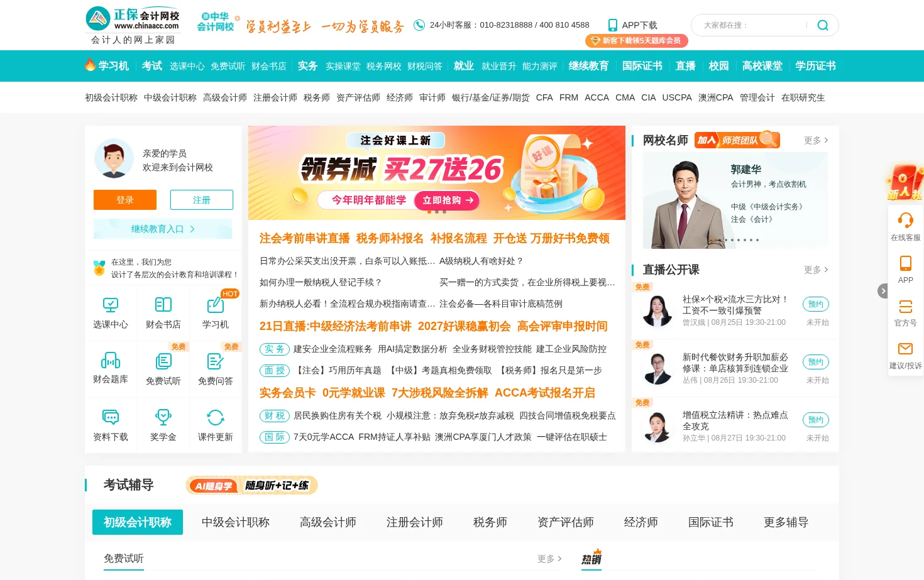Expand 更多 beside 免费试听
Image resolution: width=924 pixels, height=580 pixels.
tap(549, 559)
